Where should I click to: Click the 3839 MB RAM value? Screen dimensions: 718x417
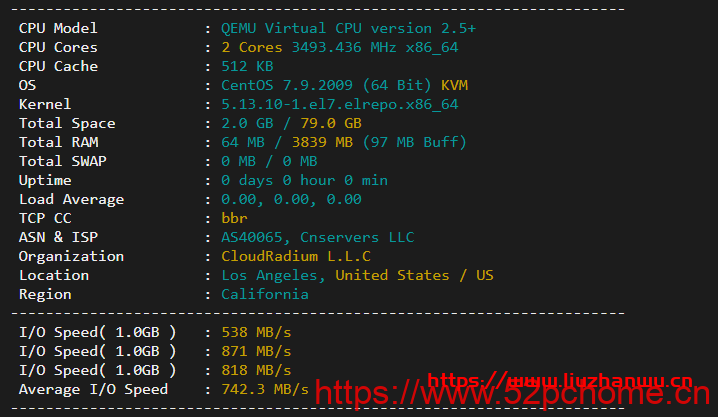(x=322, y=142)
